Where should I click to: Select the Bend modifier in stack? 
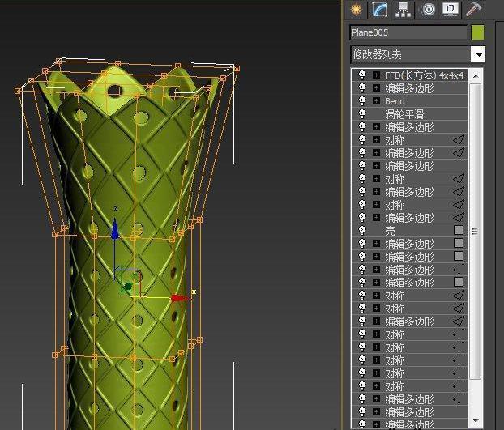tap(410, 101)
